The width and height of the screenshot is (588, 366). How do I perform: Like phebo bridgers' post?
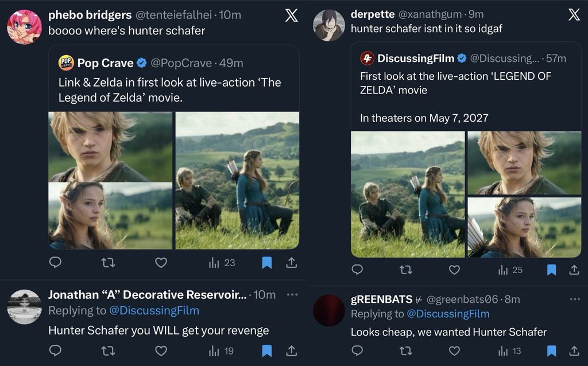[x=161, y=263]
